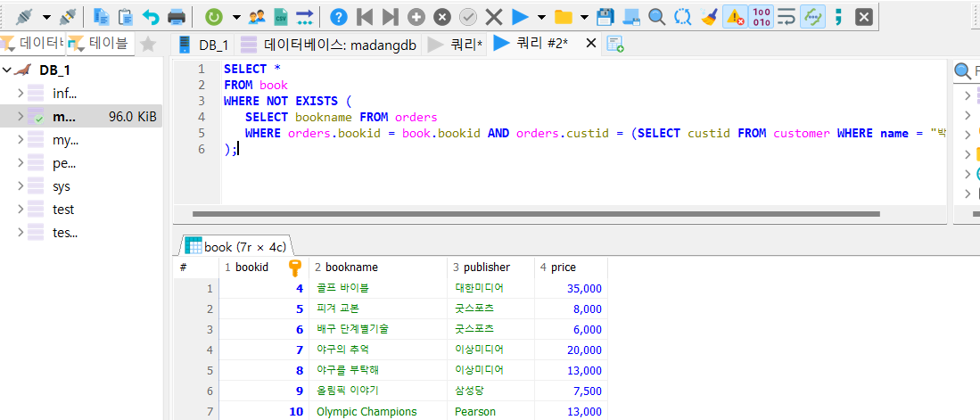
Task: Expand the selected 96.0 KiB database node
Action: click(21, 116)
